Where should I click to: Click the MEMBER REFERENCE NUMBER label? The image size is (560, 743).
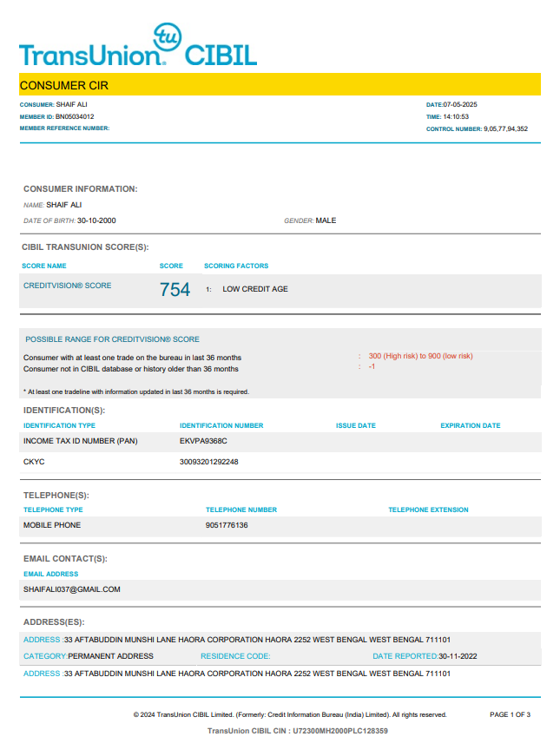(64, 128)
